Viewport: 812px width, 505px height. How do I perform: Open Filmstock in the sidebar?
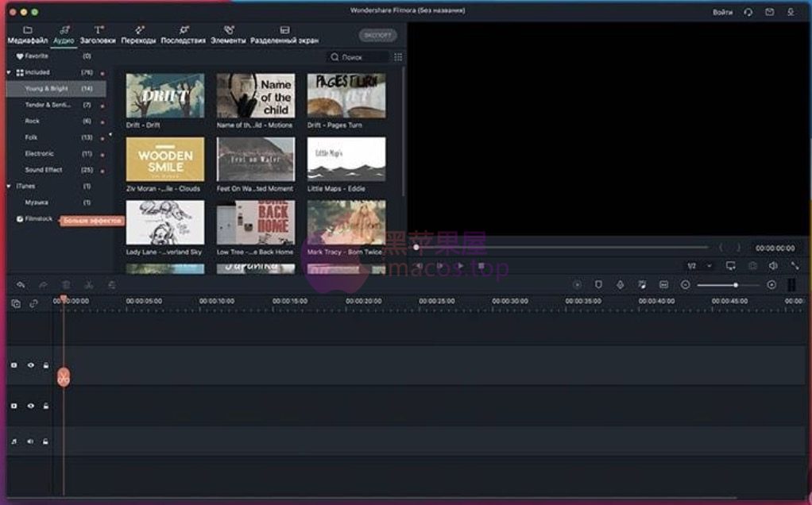coord(39,219)
